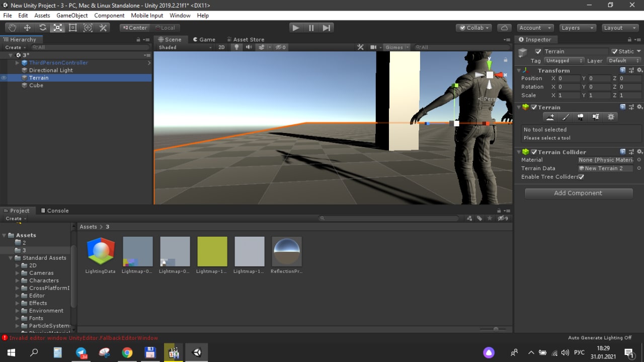Select the Scale tool

coord(58,28)
